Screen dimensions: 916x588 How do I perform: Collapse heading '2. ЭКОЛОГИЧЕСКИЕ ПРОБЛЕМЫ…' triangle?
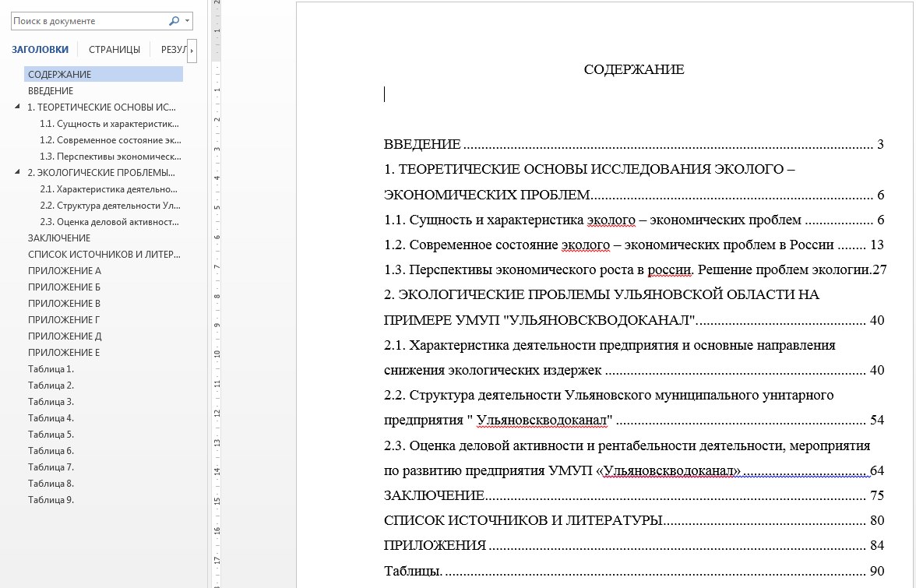[17, 171]
